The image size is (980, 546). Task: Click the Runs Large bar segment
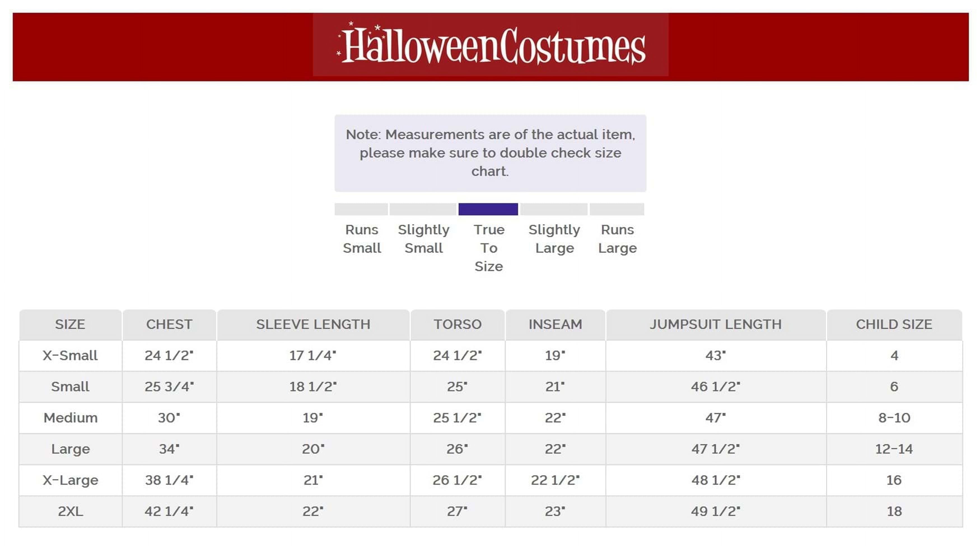tap(617, 209)
